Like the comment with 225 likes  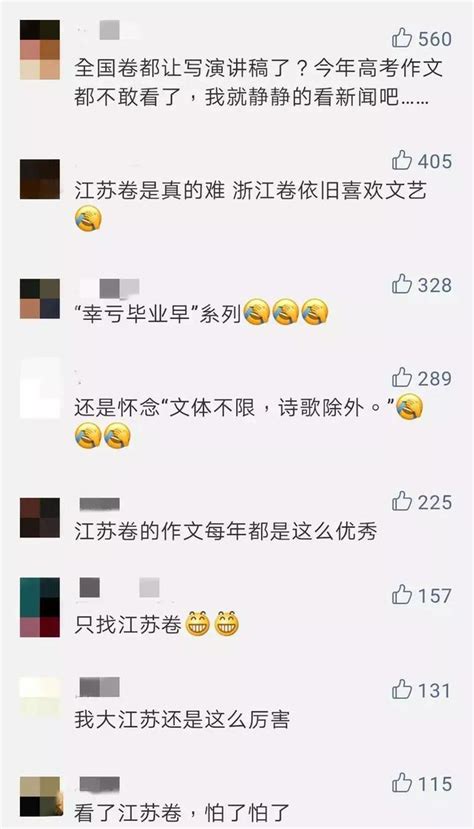pos(402,501)
